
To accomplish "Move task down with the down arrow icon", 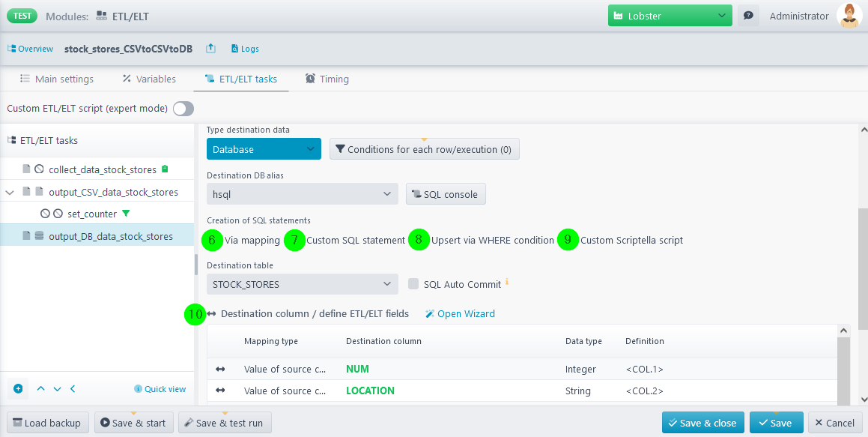I will coord(57,388).
